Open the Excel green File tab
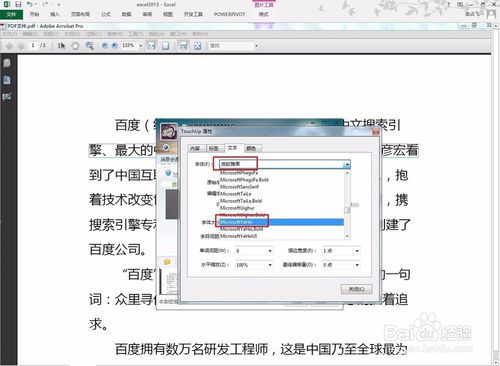This screenshot has width=500, height=366. pyautogui.click(x=11, y=14)
